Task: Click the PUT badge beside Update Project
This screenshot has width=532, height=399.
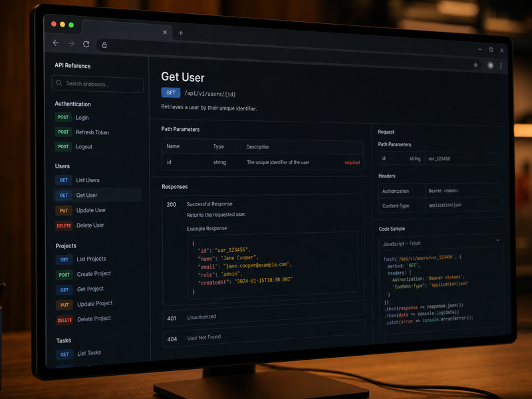Action: pos(65,305)
